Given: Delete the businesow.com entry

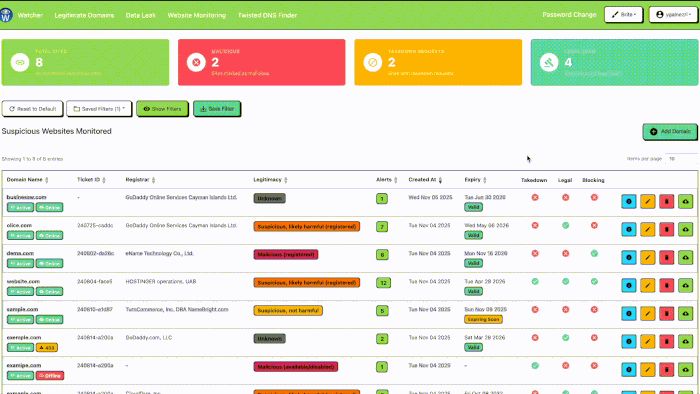Looking at the screenshot, I should click(667, 202).
